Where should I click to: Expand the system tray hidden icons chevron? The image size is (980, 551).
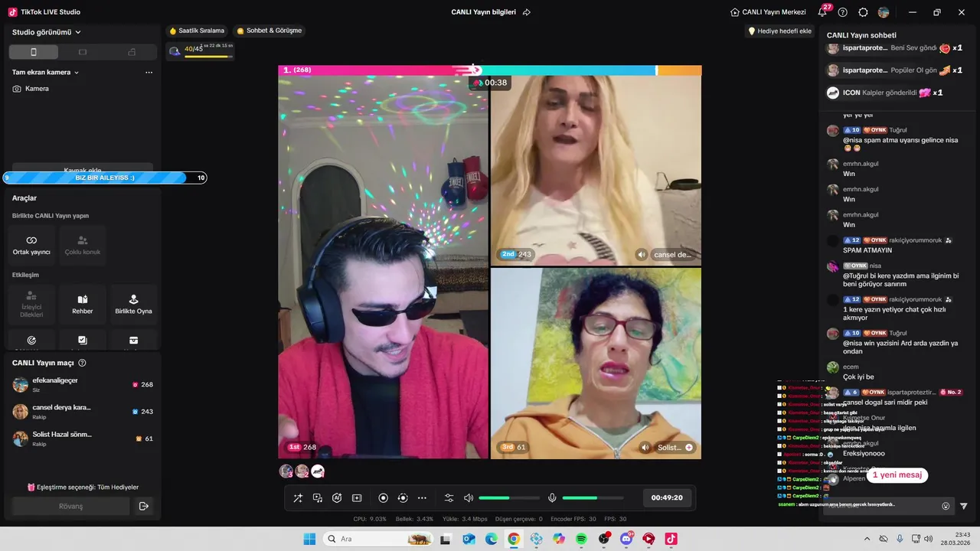(867, 539)
